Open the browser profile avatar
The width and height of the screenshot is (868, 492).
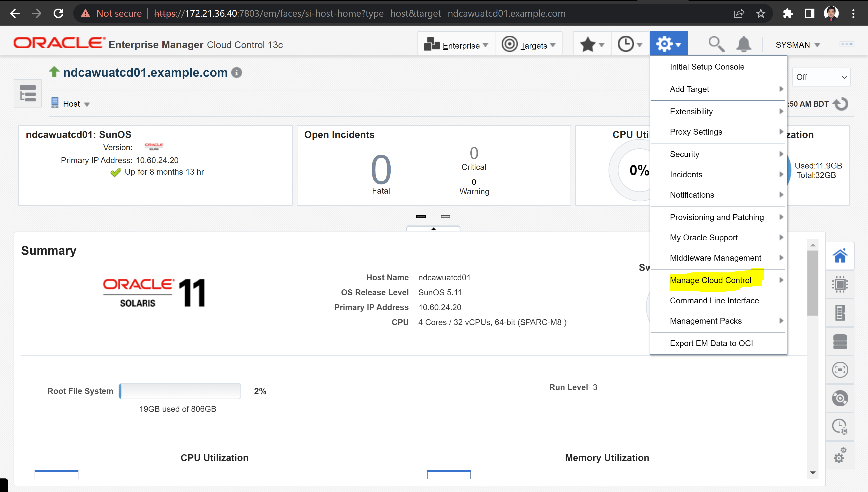tap(831, 14)
